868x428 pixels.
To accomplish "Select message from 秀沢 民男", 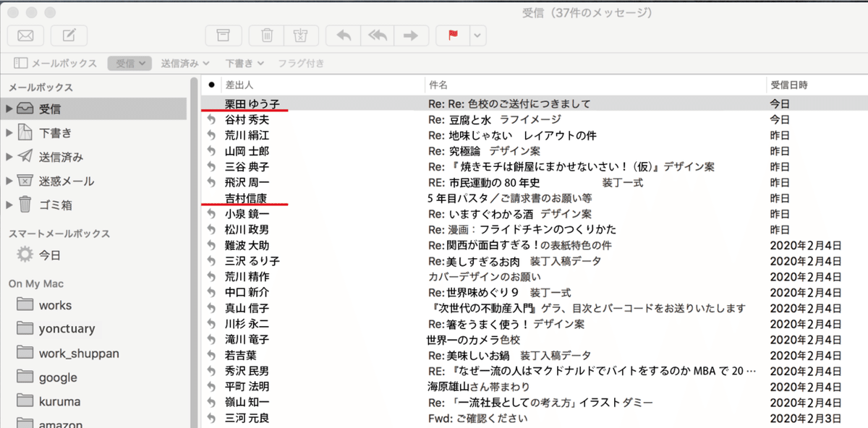I will click(534, 371).
